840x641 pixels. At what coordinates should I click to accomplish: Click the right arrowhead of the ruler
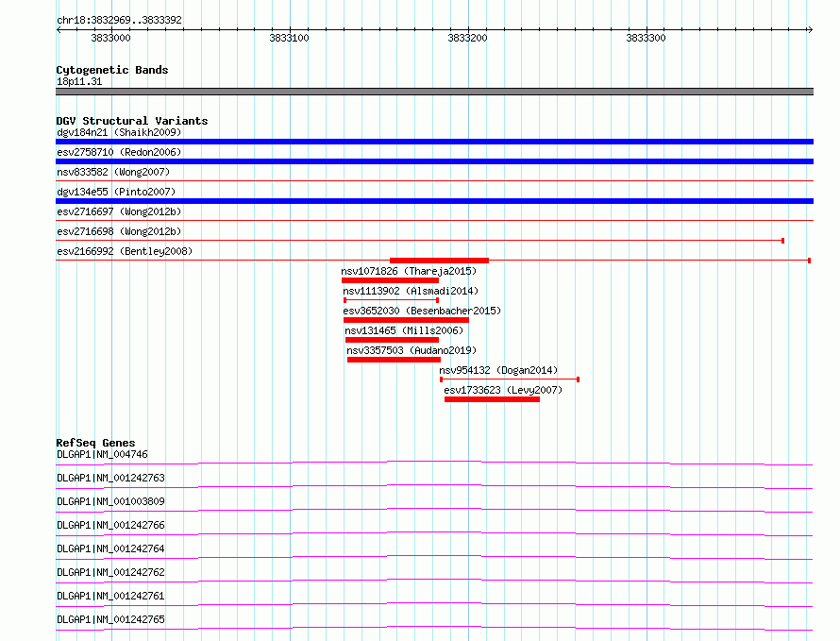810,30
